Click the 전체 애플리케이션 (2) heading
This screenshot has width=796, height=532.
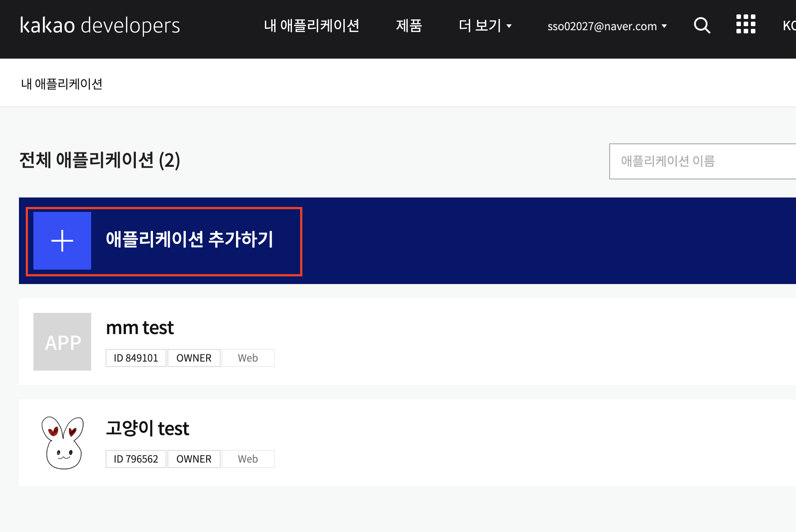100,161
